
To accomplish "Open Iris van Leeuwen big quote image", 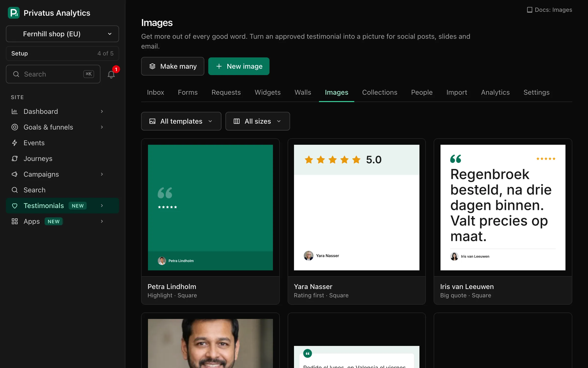I will pos(503,208).
